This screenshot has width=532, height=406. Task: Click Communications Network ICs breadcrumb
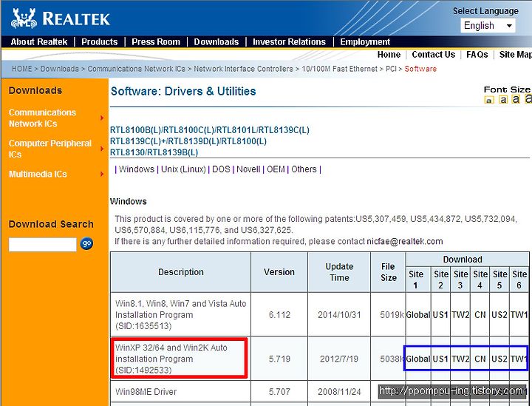click(x=137, y=69)
